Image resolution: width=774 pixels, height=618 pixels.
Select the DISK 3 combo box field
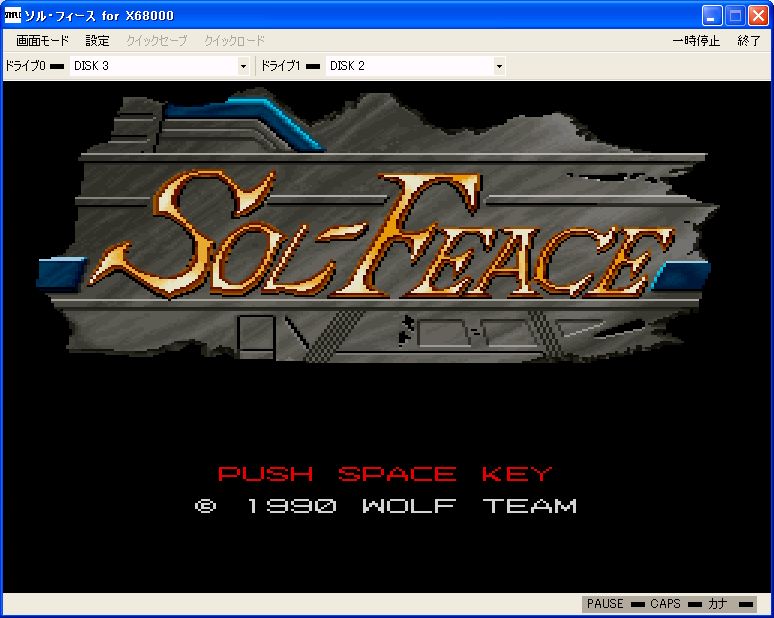[x=159, y=66]
